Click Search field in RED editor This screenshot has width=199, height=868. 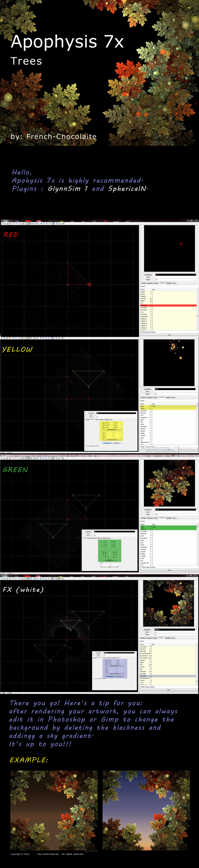tap(171, 286)
